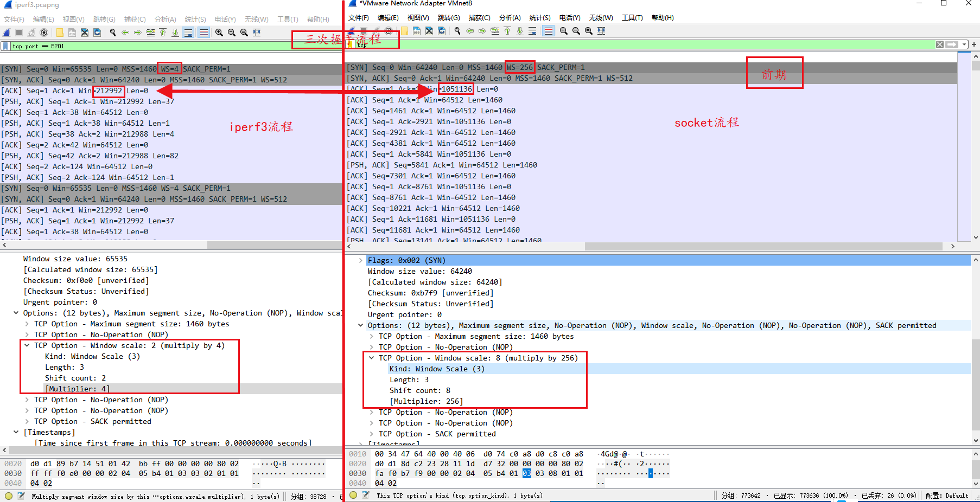
Task: Save capture file in iperf3.pcapng window
Action: click(x=72, y=33)
